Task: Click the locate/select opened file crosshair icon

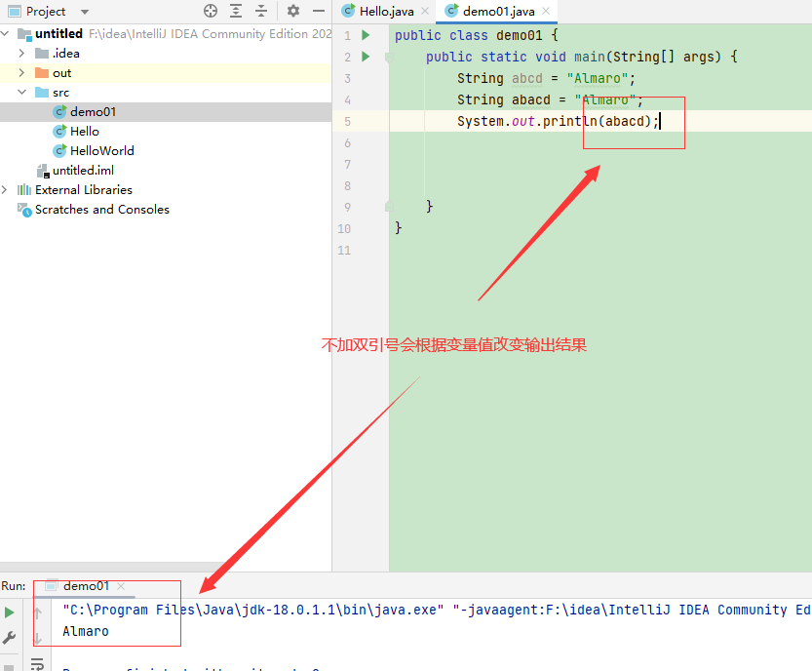Action: click(x=211, y=11)
